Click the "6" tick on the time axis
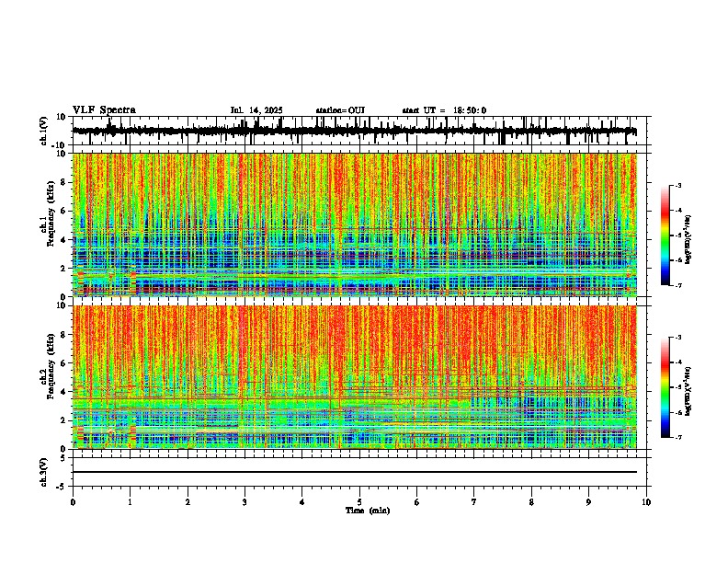Viewport: 728px width, 563px height. tap(416, 502)
